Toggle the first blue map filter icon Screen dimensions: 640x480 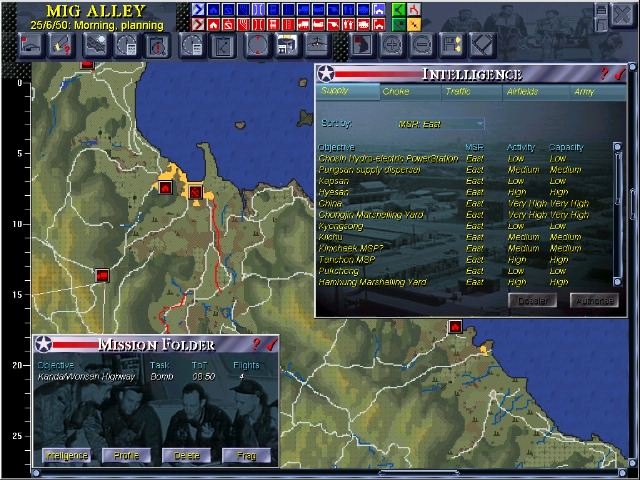click(x=198, y=10)
